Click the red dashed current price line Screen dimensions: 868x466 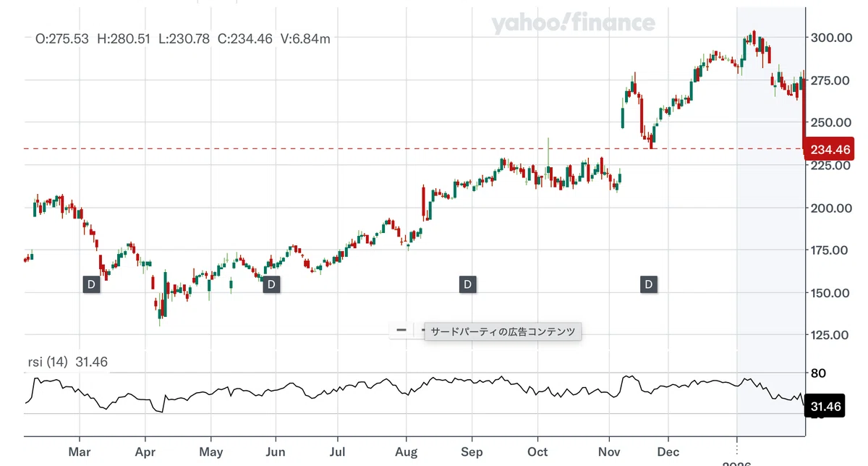[414, 148]
